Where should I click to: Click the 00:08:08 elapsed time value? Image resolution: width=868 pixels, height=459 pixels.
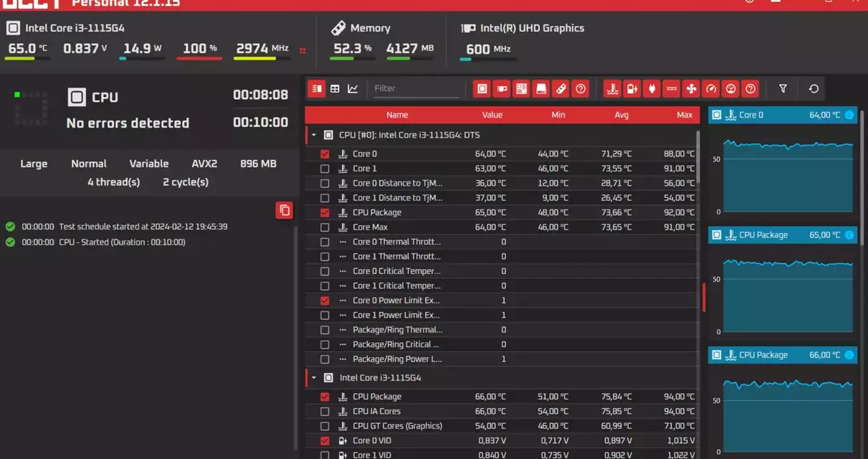260,95
